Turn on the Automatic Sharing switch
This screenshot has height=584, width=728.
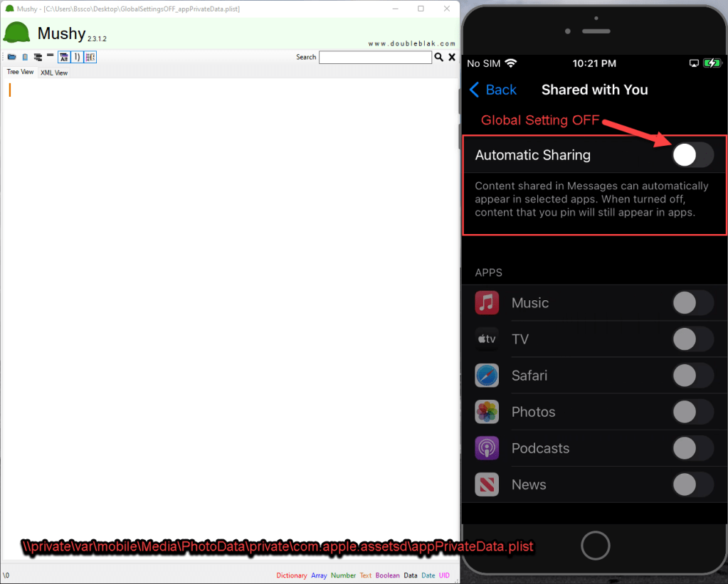coord(692,154)
